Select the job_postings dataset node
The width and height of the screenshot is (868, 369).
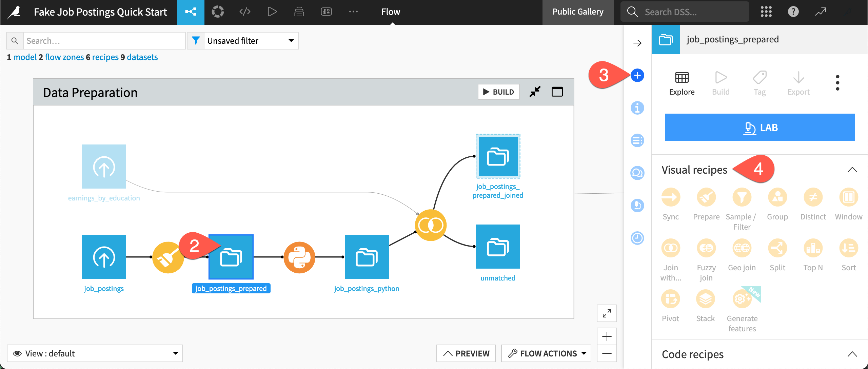tap(104, 257)
